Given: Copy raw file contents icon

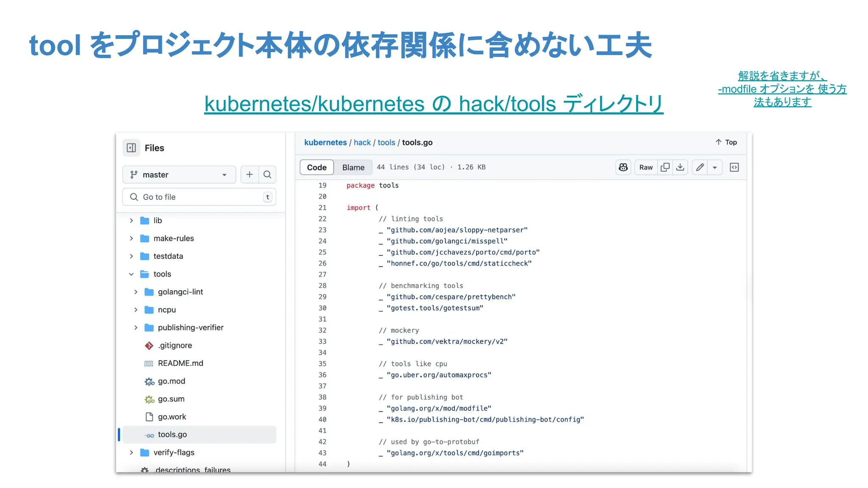Looking at the screenshot, I should pyautogui.click(x=665, y=167).
